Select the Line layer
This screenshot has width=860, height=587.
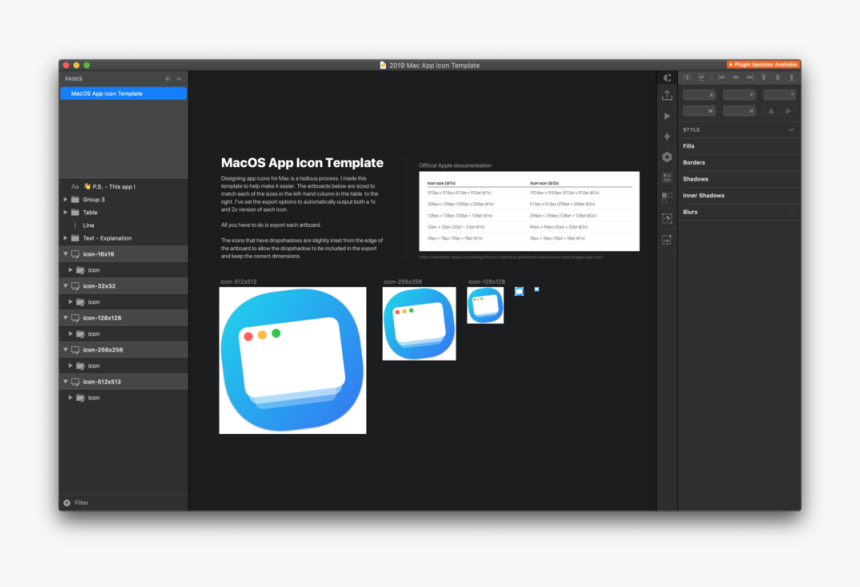(123, 225)
